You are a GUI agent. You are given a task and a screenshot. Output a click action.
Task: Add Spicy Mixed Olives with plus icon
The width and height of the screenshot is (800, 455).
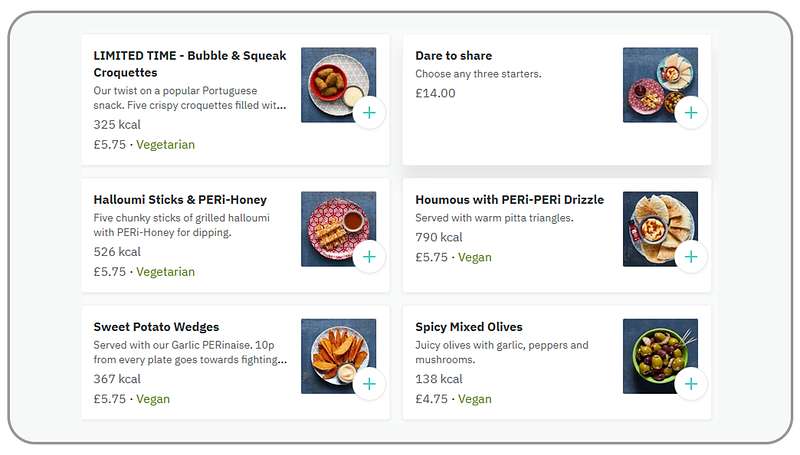(691, 384)
